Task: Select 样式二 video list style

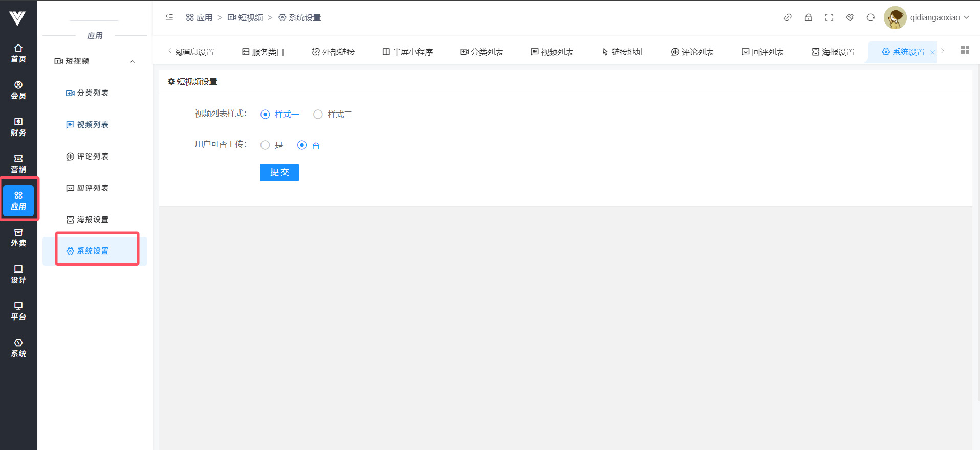Action: point(318,115)
